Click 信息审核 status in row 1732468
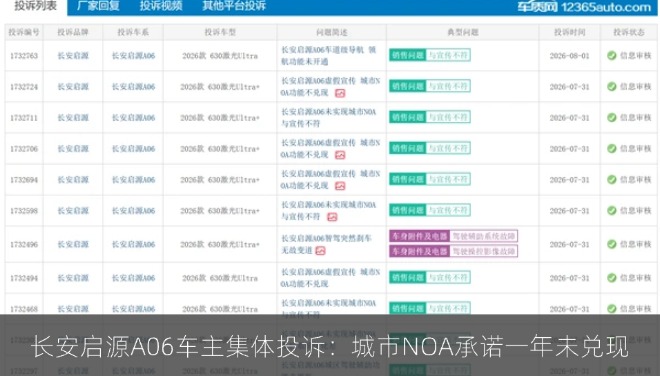The width and height of the screenshot is (660, 376). click(635, 309)
